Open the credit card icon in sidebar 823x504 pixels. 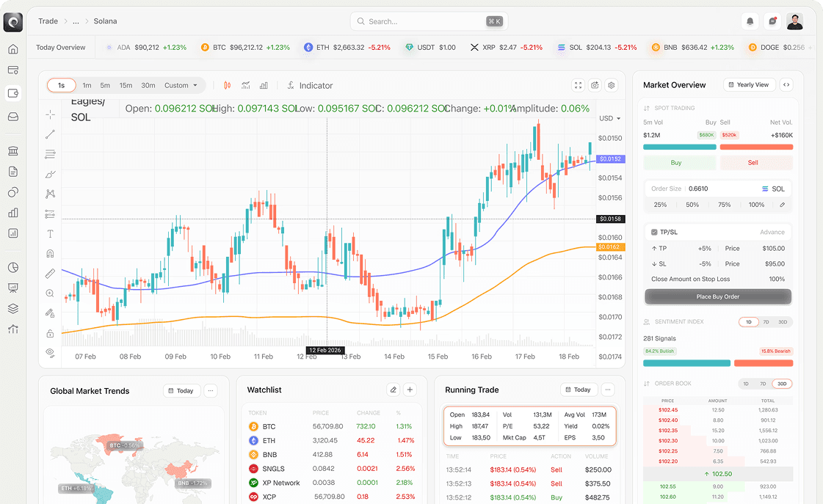coord(13,70)
